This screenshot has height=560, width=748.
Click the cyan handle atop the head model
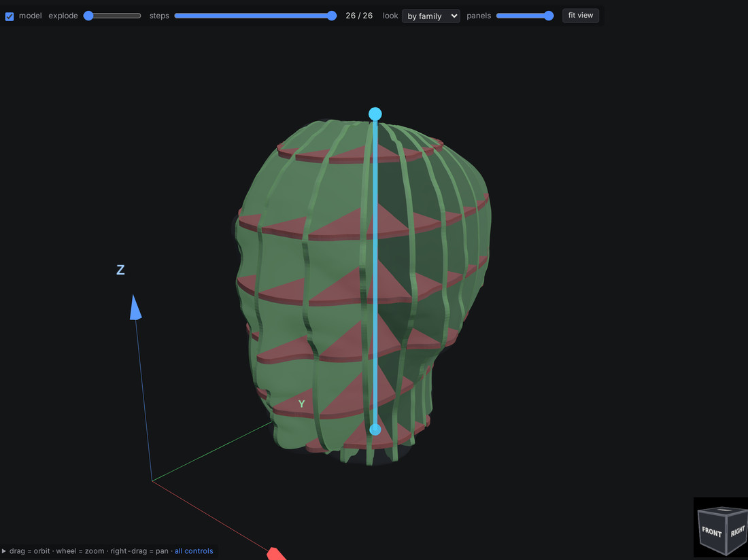pos(375,114)
